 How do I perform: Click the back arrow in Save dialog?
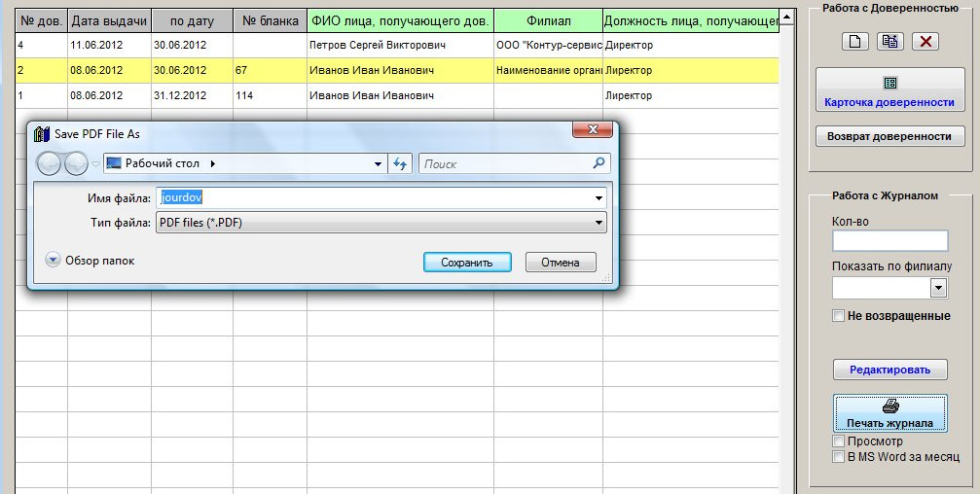(x=49, y=163)
